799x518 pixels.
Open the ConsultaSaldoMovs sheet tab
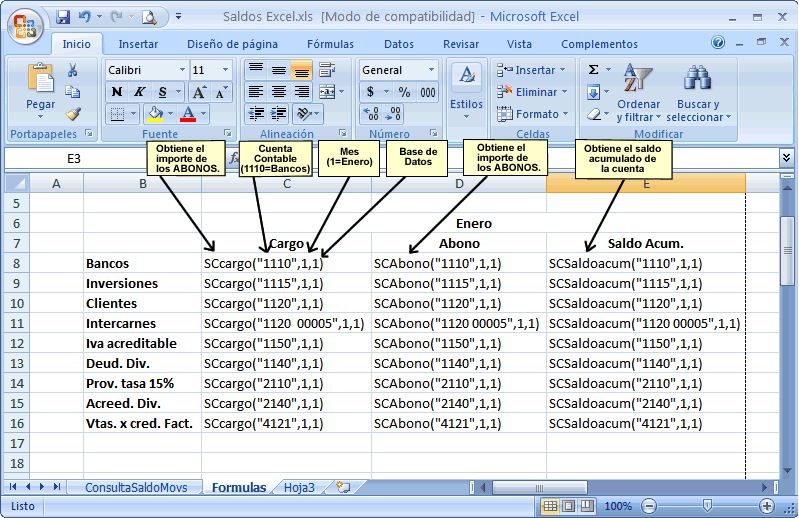click(x=134, y=488)
